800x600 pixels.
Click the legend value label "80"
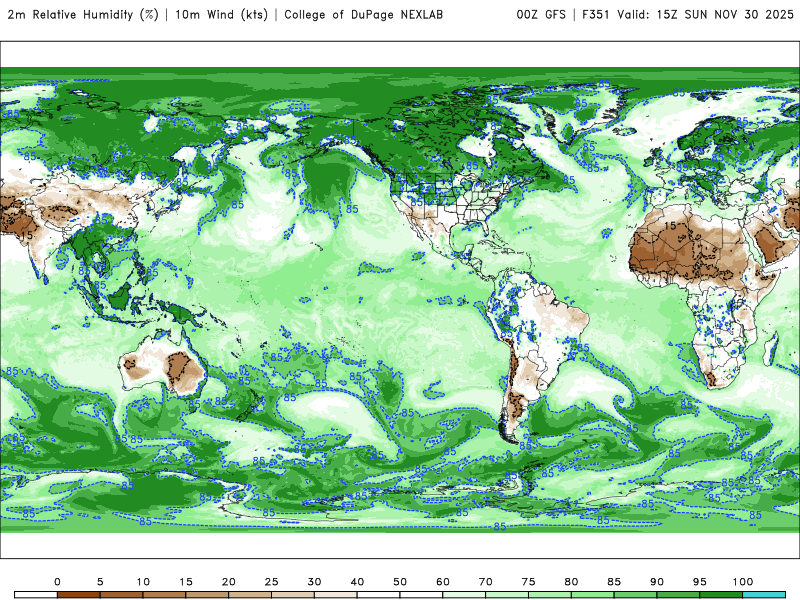571,582
